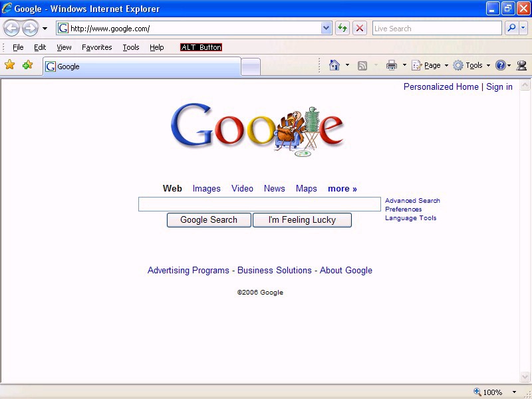Open the Help menu
Image resolution: width=532 pixels, height=399 pixels.
coord(157,47)
